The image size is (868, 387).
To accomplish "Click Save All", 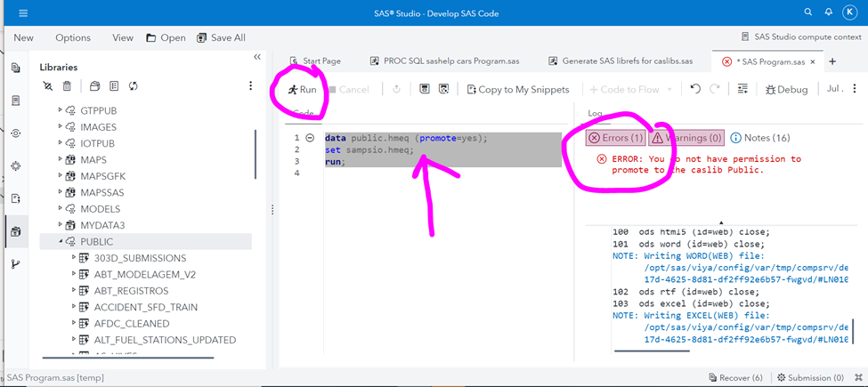I will (x=221, y=37).
